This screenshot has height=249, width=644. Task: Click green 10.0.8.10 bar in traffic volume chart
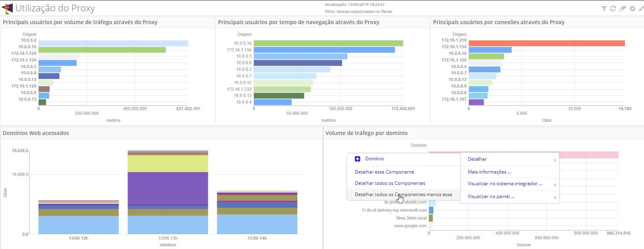(x=102, y=50)
